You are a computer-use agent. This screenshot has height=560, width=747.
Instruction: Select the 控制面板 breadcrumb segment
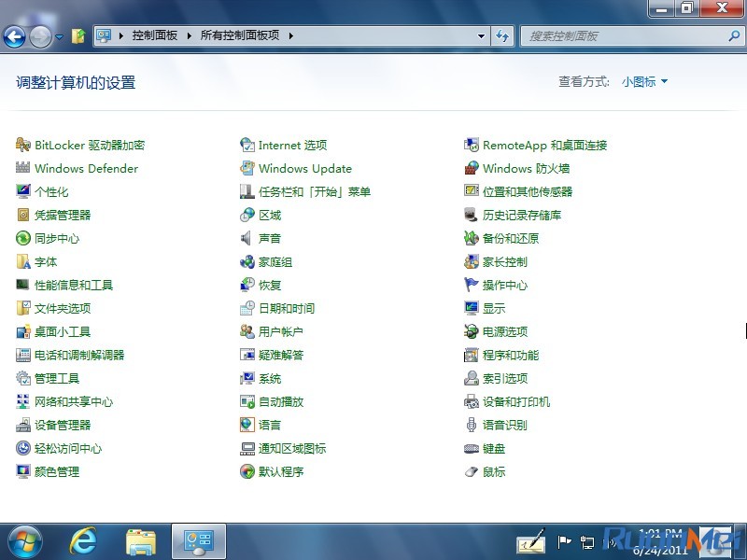[x=155, y=35]
